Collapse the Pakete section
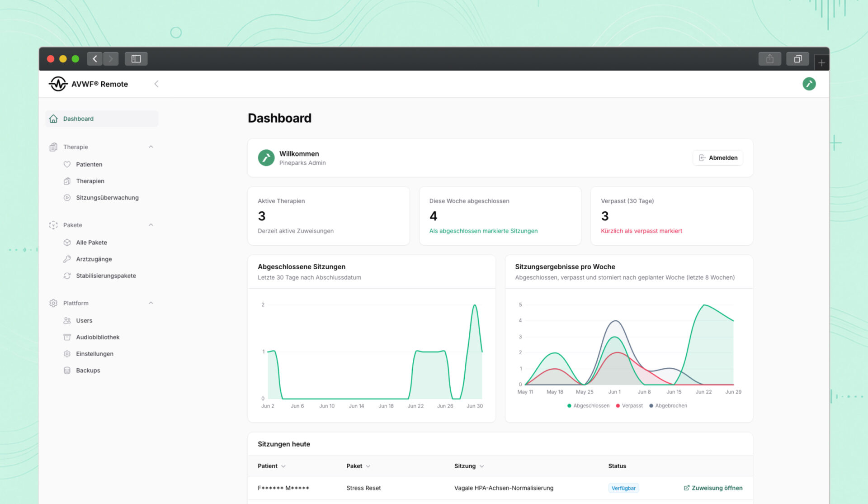Image resolution: width=868 pixels, height=504 pixels. [x=151, y=225]
